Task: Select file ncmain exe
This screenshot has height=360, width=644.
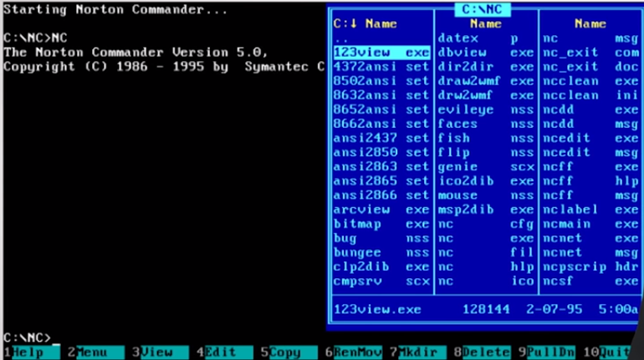Action: pos(590,224)
